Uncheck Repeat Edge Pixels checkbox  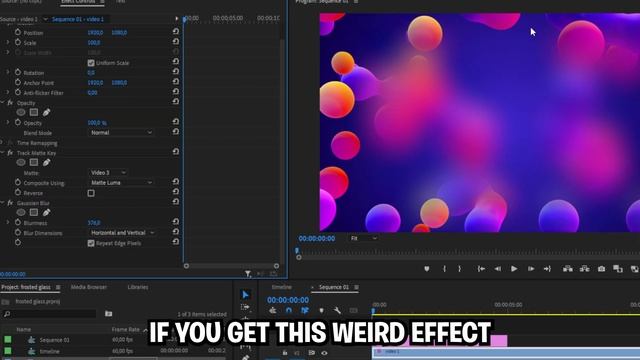pyautogui.click(x=91, y=243)
